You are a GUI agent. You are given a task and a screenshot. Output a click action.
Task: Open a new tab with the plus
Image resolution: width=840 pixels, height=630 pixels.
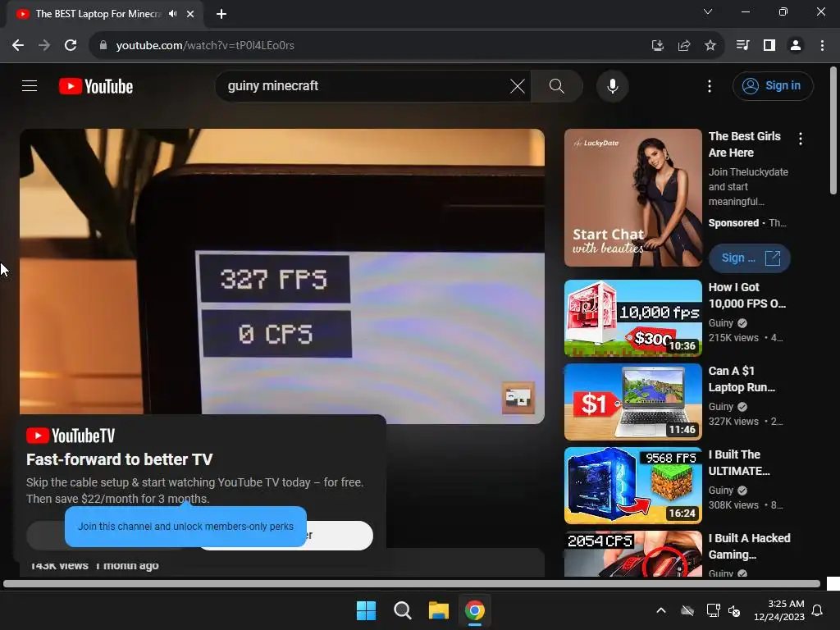tap(221, 14)
